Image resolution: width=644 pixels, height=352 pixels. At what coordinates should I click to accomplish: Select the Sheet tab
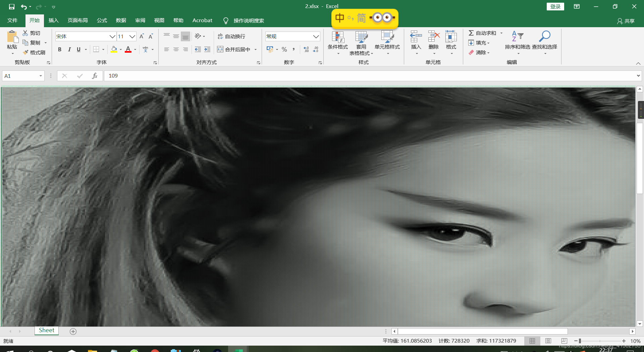point(47,330)
